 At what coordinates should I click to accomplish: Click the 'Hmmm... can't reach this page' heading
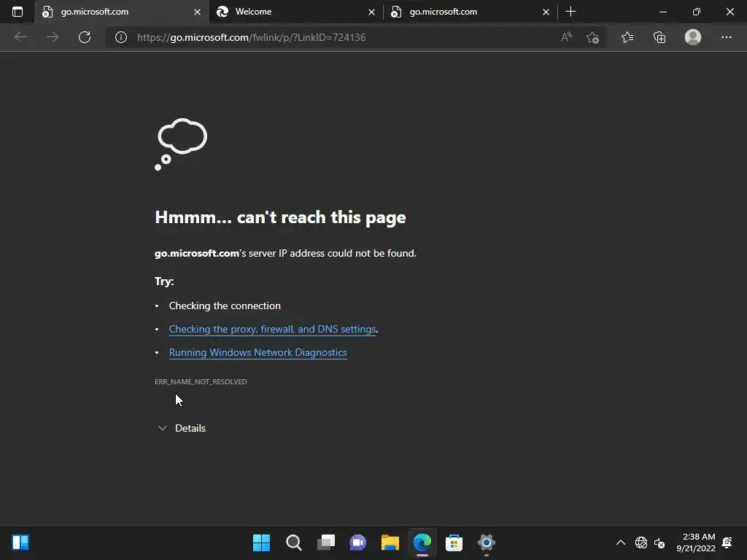[280, 217]
